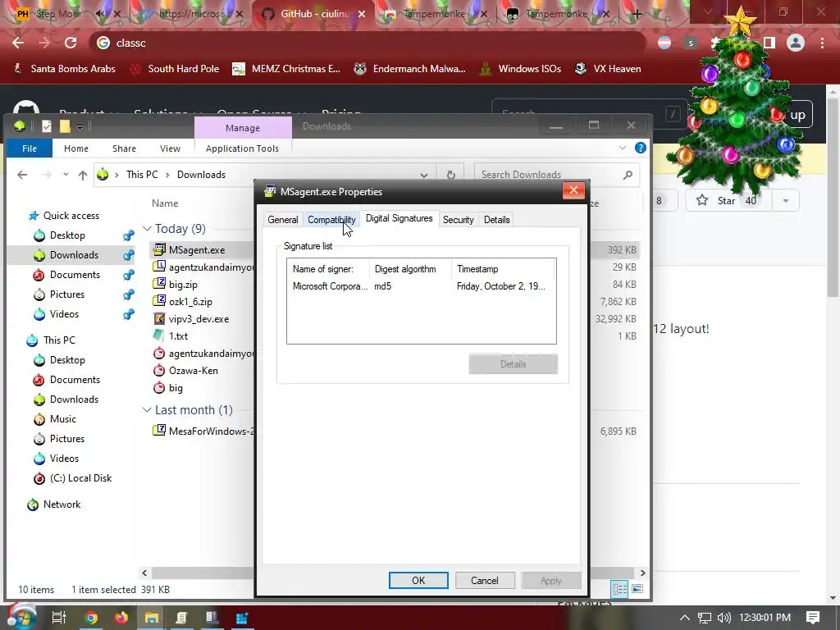Select vipv3_dev.exe file

199,319
